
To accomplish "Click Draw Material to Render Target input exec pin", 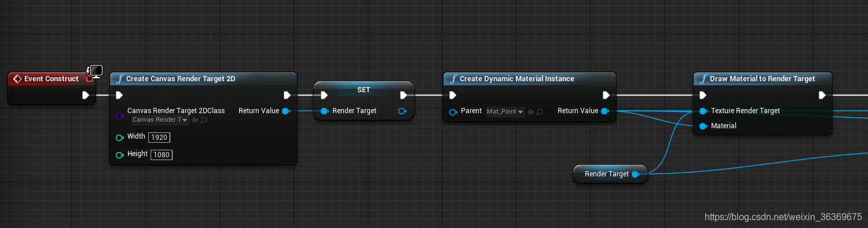I will [703, 95].
